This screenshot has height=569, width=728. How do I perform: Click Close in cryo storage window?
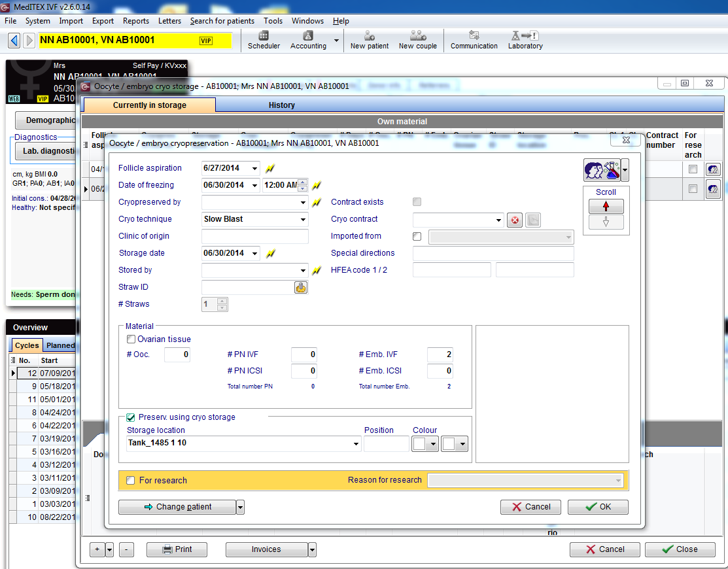point(680,549)
